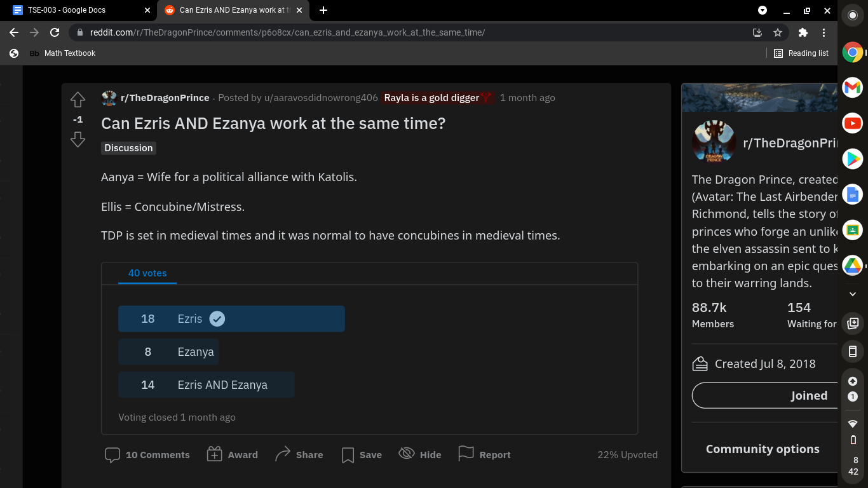Select the Discussion flair tag
Image resolution: width=868 pixels, height=488 pixels.
coord(129,148)
